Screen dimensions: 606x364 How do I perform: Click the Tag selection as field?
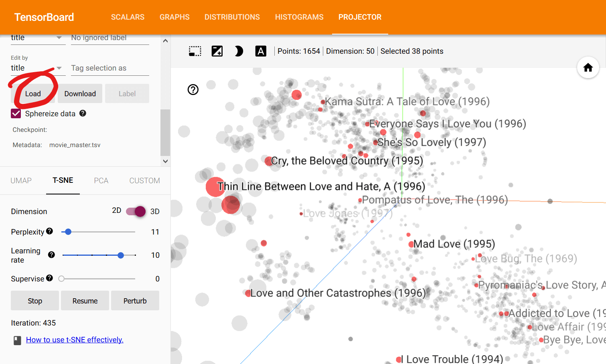pyautogui.click(x=110, y=68)
